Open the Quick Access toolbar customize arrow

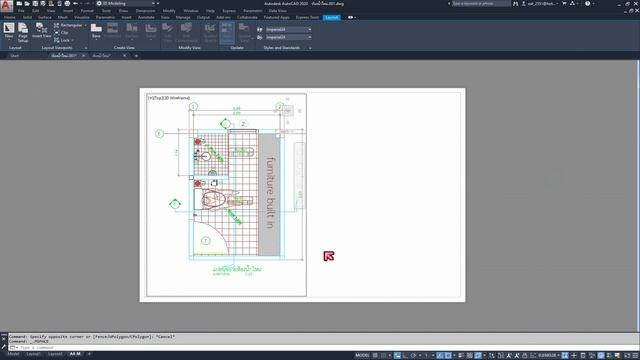[158, 3]
